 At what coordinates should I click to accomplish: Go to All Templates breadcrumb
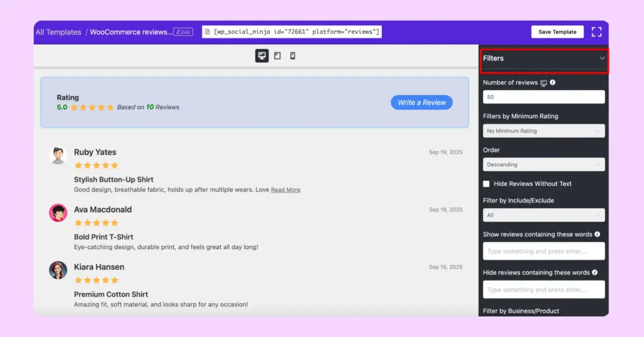point(58,32)
